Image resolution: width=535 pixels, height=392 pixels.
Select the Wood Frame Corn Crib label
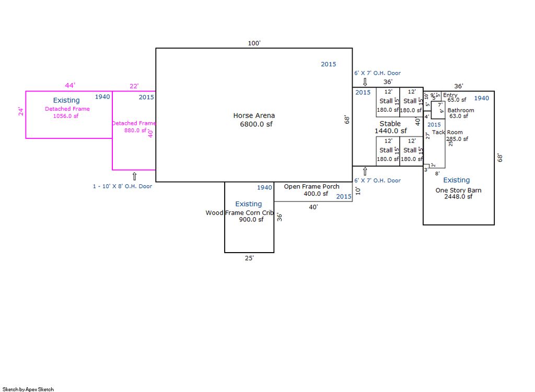click(x=240, y=212)
